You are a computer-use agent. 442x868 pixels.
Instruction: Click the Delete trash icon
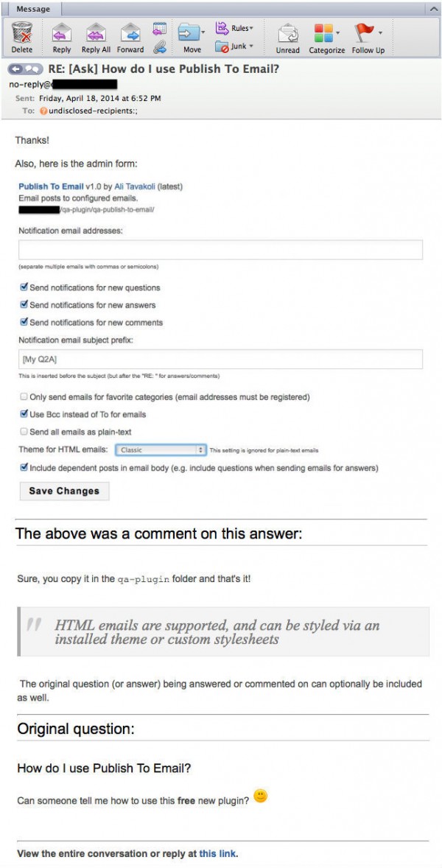click(x=22, y=34)
